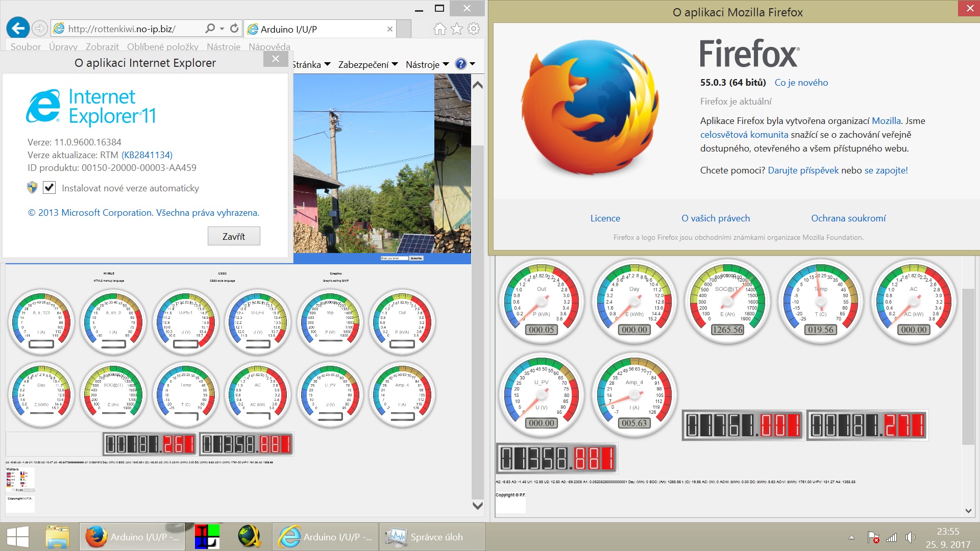Click the volume speaker tray icon
The width and height of the screenshot is (980, 551).
(910, 537)
